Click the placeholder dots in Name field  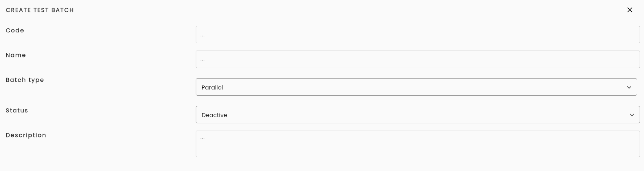[x=203, y=60]
